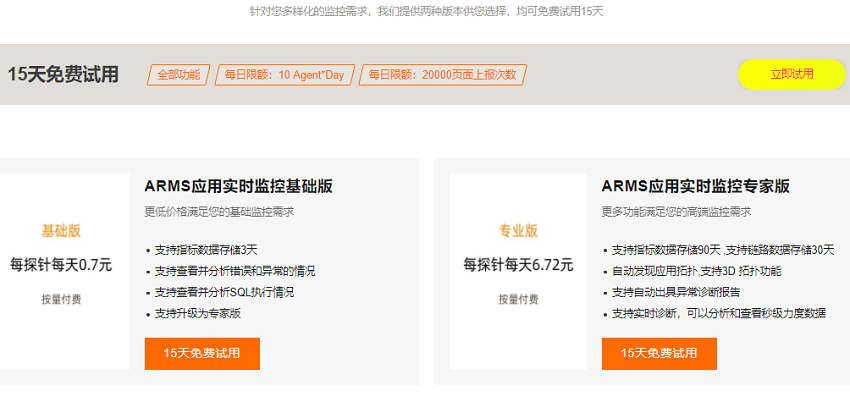Screen dimensions: 850x413
Task: Click 支持自动出具异常诊断报告 bullet
Action: (676, 293)
